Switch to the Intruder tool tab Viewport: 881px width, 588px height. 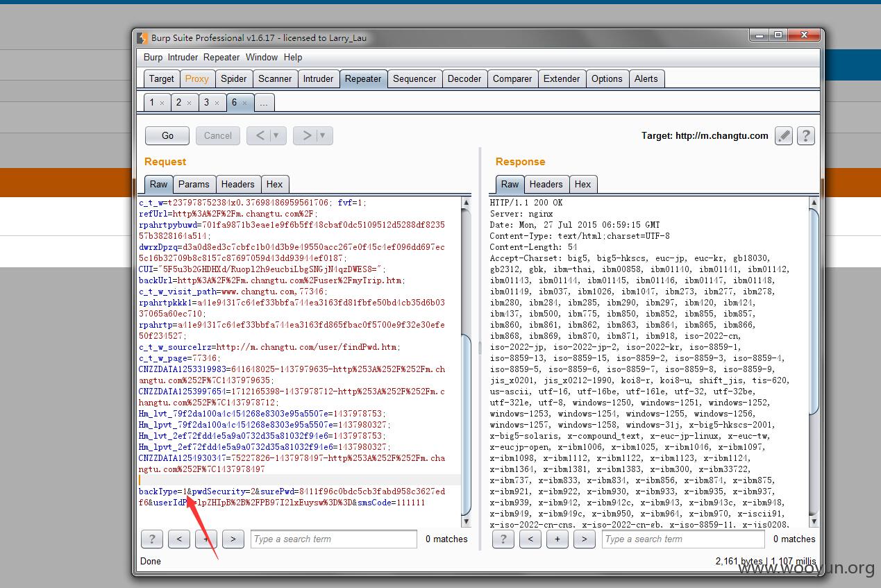318,79
